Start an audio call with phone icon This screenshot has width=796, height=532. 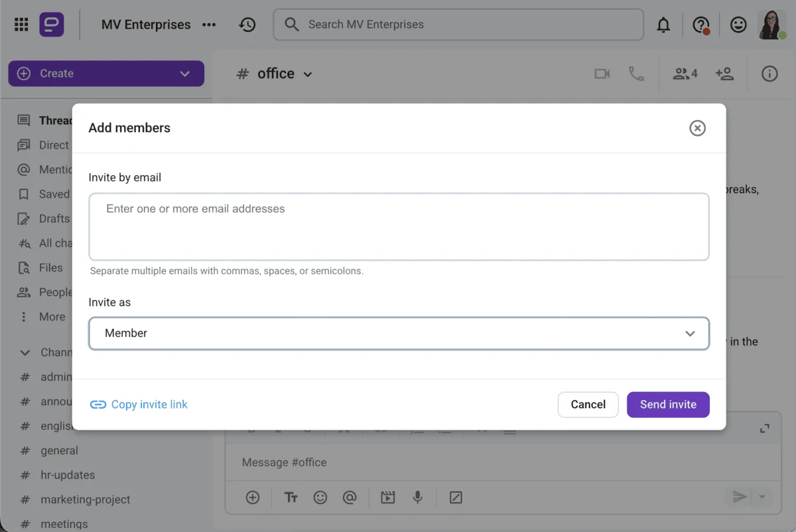pos(636,74)
